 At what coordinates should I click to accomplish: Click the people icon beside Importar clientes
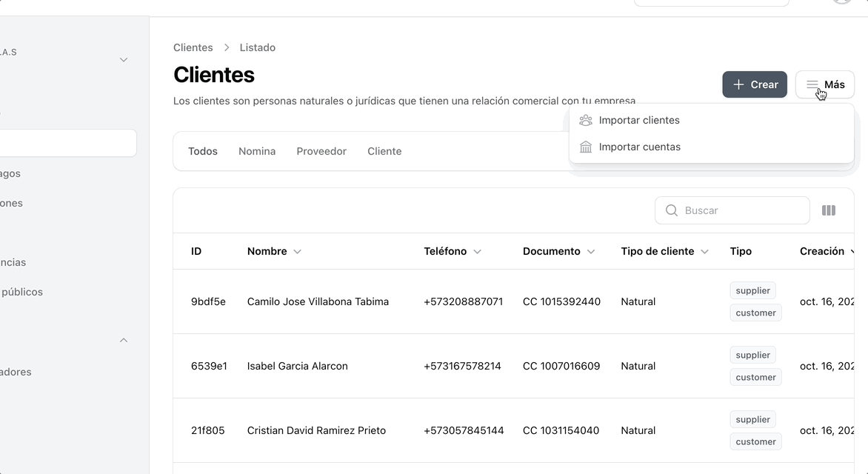[585, 120]
